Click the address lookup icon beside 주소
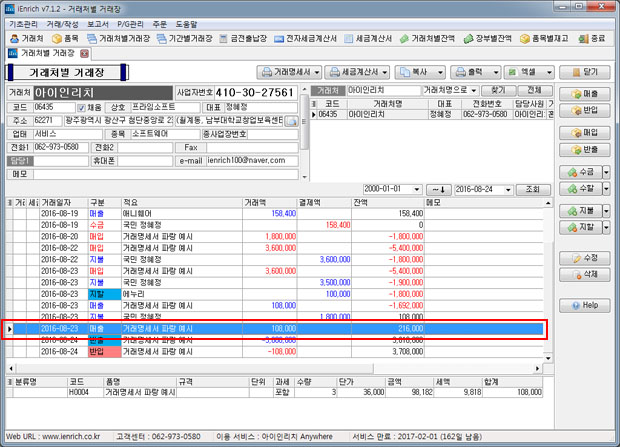This screenshot has width=620, height=447. 291,120
